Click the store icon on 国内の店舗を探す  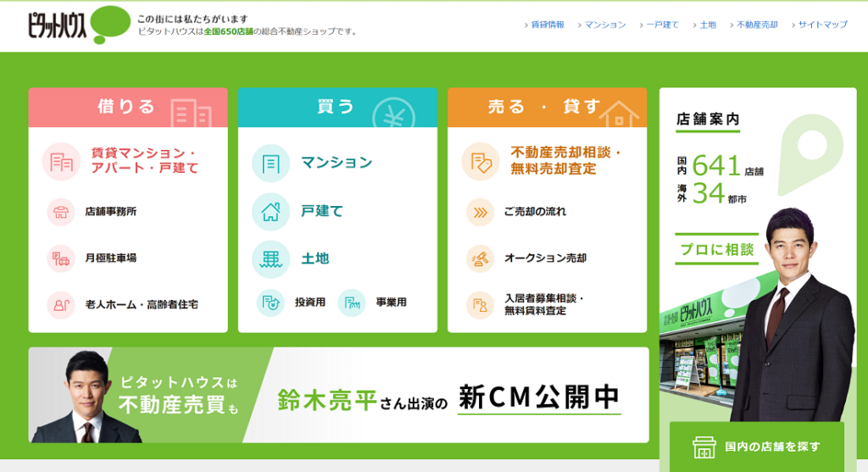click(x=704, y=447)
